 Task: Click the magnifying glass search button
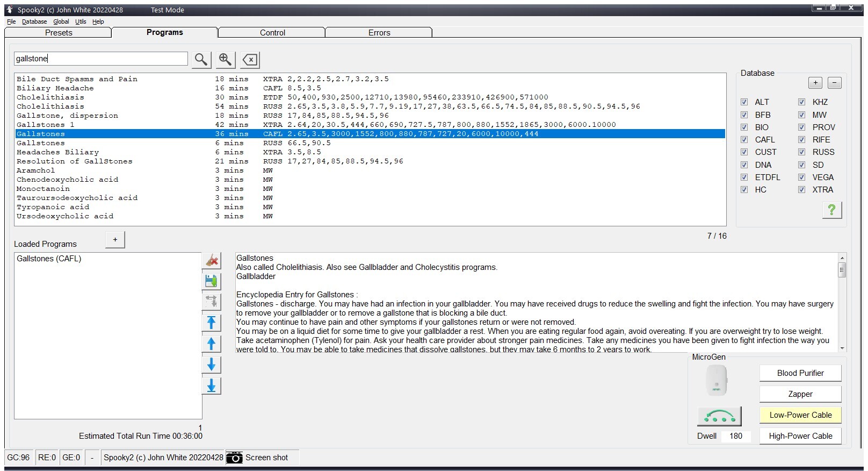click(x=201, y=59)
